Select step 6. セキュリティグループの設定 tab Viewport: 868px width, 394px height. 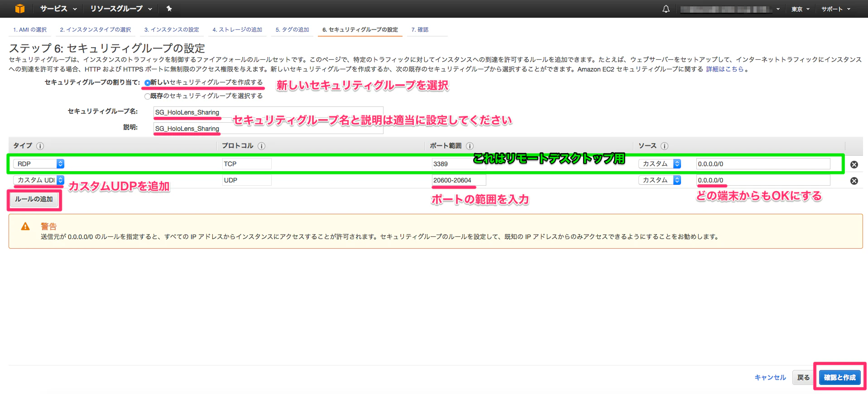coord(360,30)
